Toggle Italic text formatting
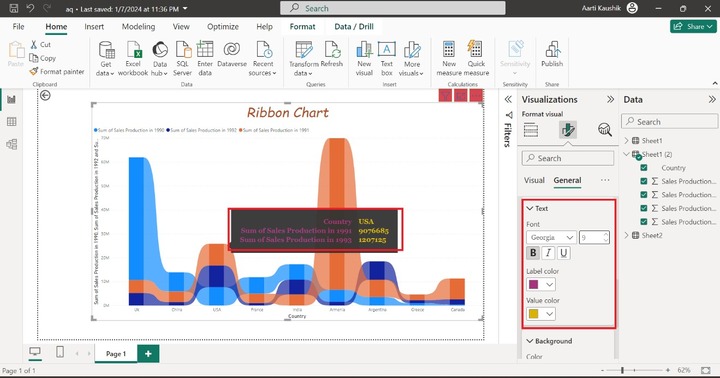The height and width of the screenshot is (378, 720). coord(548,253)
